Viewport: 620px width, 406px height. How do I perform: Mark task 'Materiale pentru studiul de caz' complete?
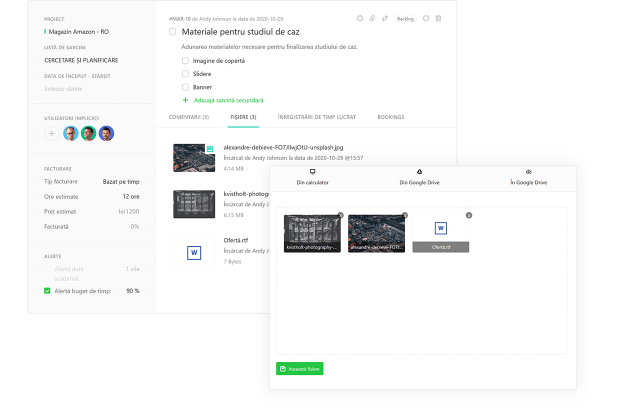pyautogui.click(x=172, y=31)
